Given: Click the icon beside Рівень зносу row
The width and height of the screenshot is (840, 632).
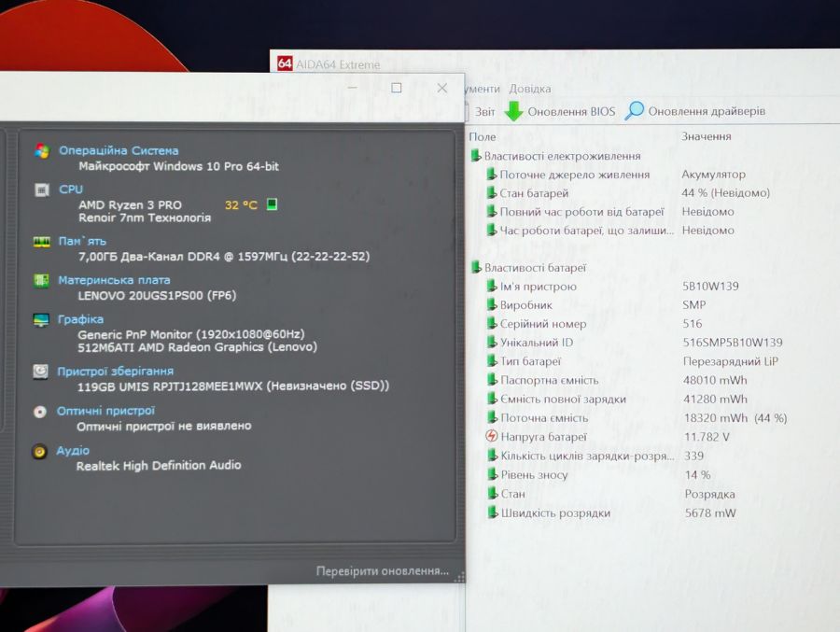Looking at the screenshot, I should (x=492, y=474).
